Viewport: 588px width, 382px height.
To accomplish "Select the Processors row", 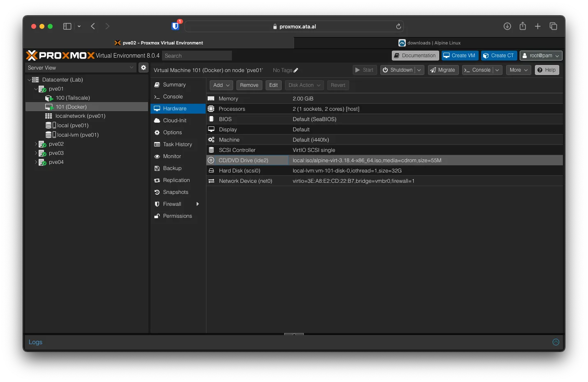I will [x=384, y=109].
